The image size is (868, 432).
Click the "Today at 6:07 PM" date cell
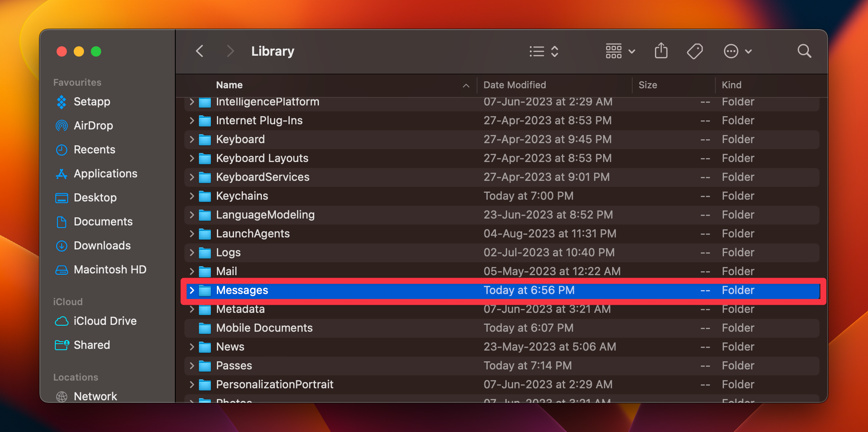pyautogui.click(x=529, y=328)
